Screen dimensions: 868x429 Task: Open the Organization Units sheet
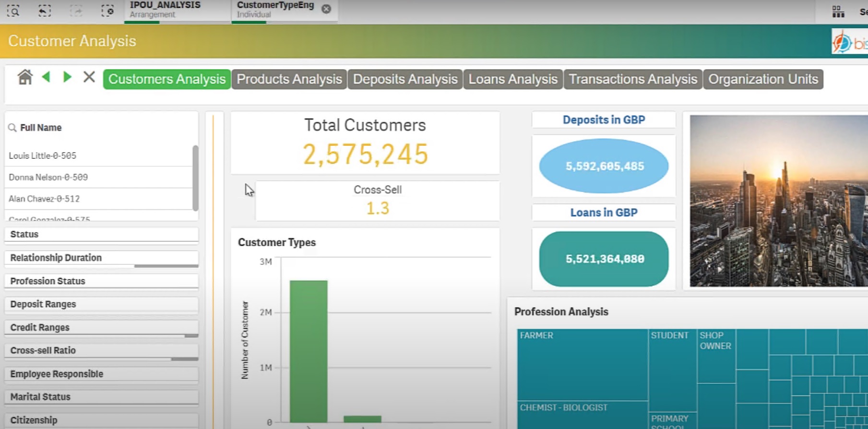763,79
